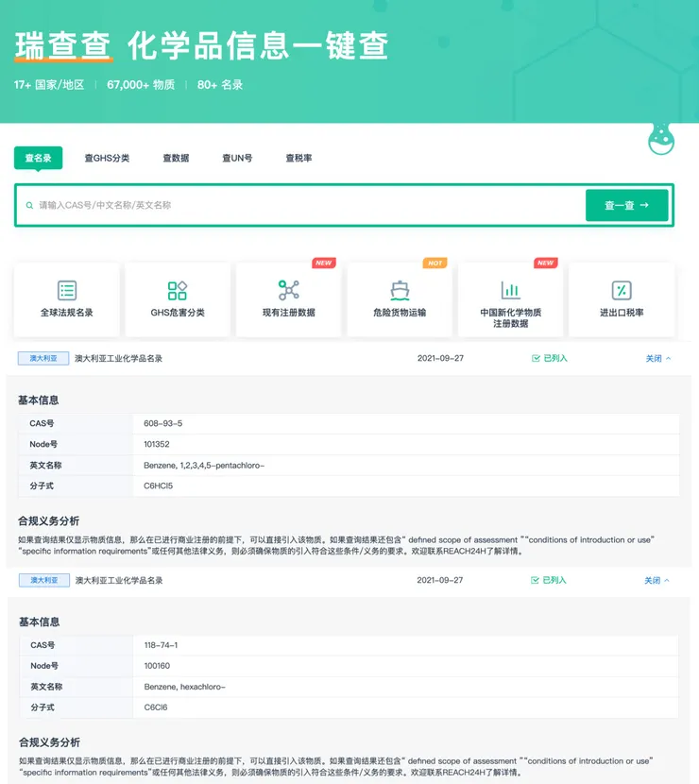Switch to the 查税率 tab
The image size is (699, 784).
(x=298, y=158)
